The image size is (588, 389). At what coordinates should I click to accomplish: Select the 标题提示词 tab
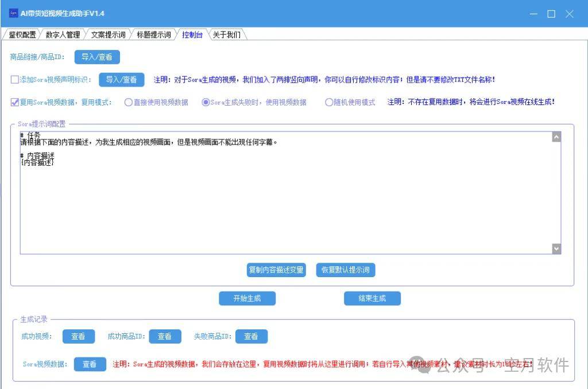154,35
